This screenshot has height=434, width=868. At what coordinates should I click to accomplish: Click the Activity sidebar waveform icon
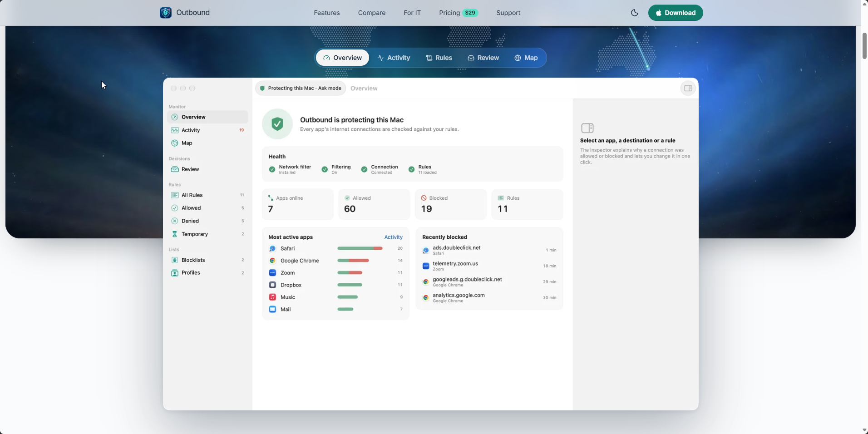174,130
